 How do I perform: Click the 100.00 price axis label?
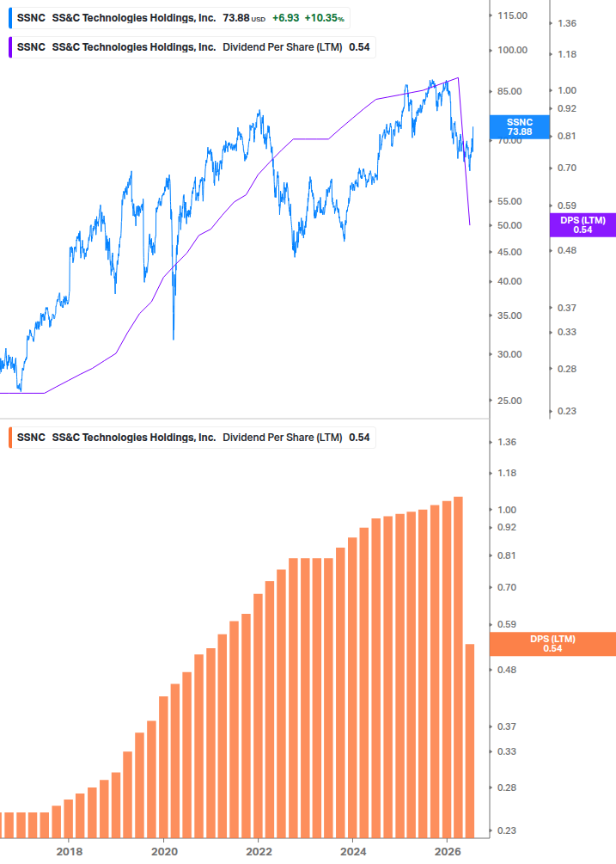513,50
